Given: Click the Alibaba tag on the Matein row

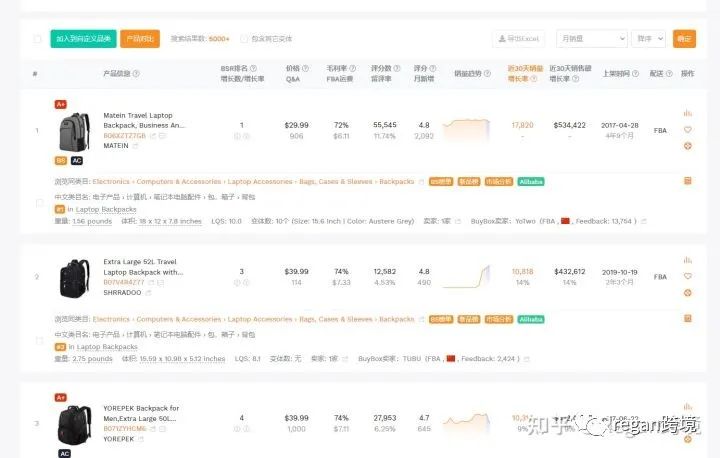Looking at the screenshot, I should [531, 181].
